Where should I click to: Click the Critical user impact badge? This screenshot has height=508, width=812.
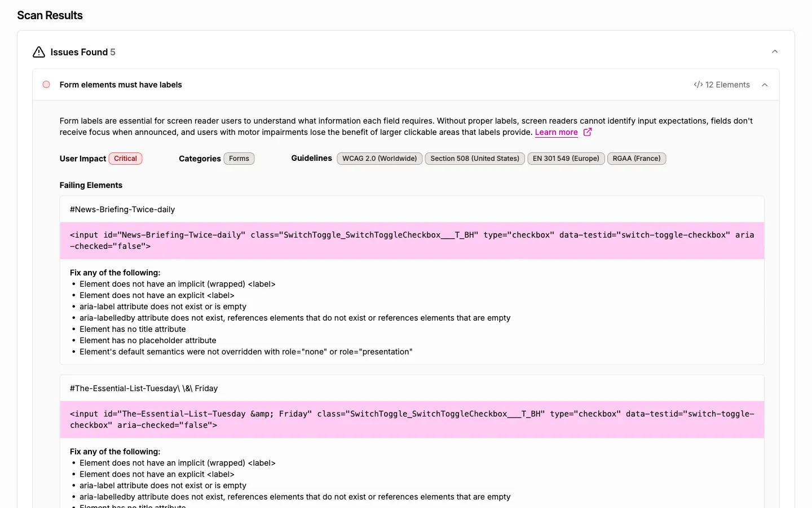pos(125,159)
